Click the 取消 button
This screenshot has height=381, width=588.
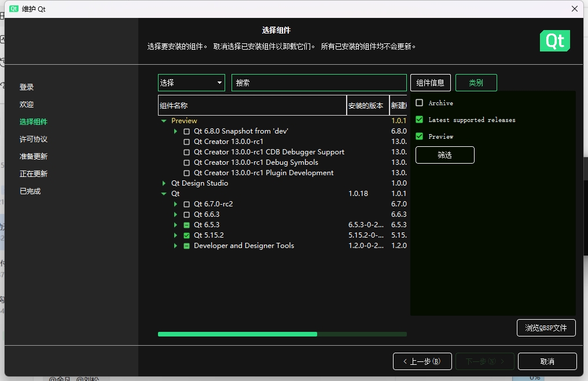point(547,361)
